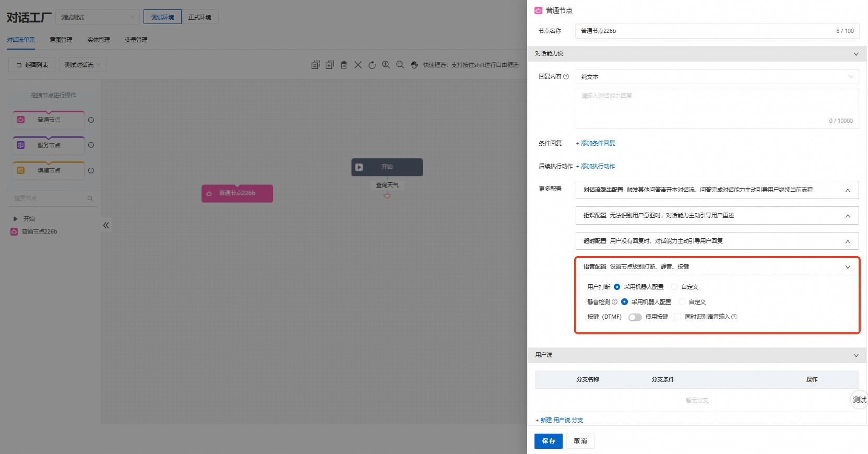Click play icon on 开始 node
868x454 pixels.
pyautogui.click(x=359, y=167)
